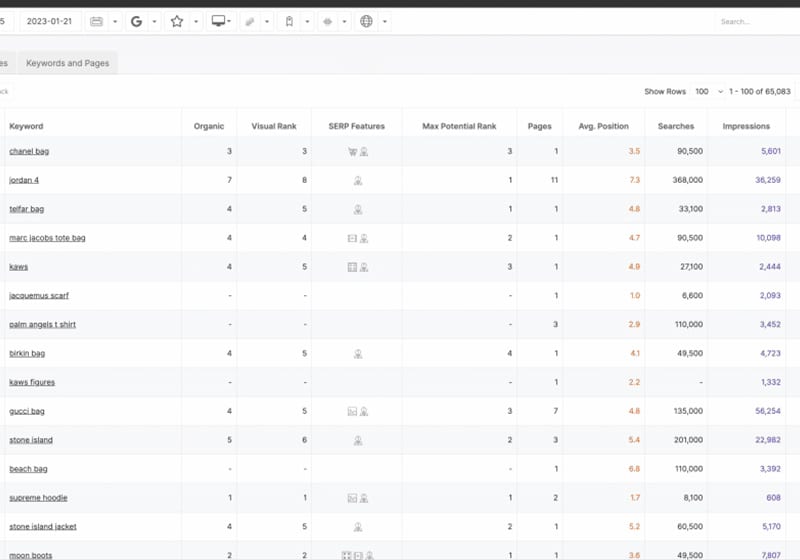
Task: Open the jordan 4 keyword link
Action: click(x=24, y=180)
